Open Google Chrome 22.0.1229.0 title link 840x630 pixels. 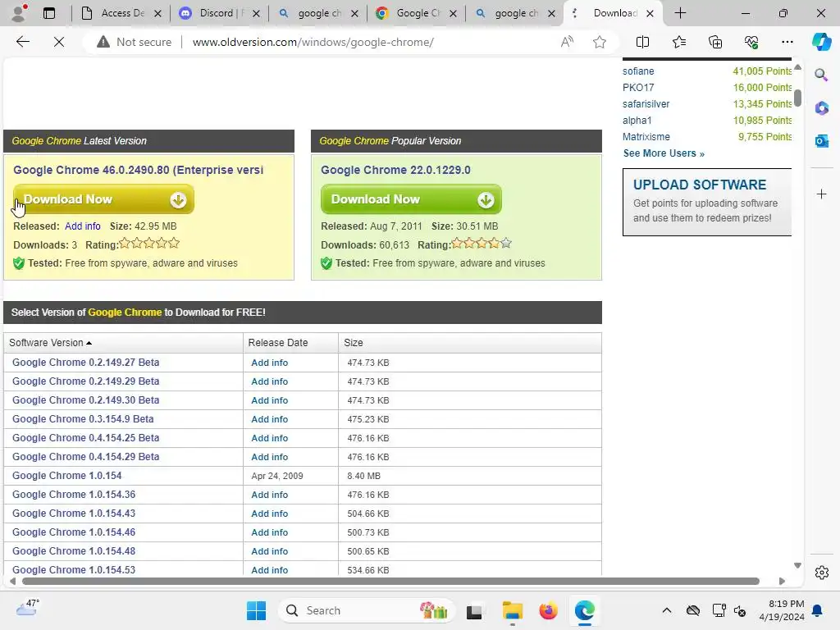click(395, 170)
